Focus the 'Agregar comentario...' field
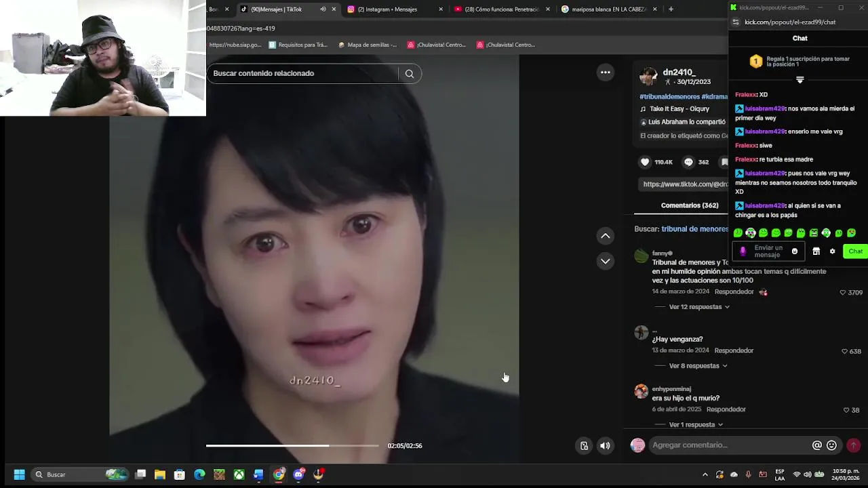The image size is (868, 488). click(x=729, y=445)
